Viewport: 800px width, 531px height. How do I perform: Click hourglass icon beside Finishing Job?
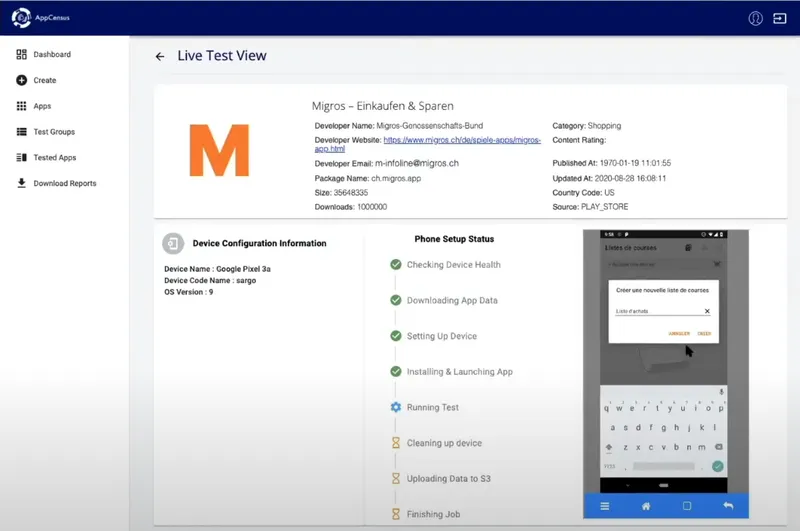tap(395, 514)
